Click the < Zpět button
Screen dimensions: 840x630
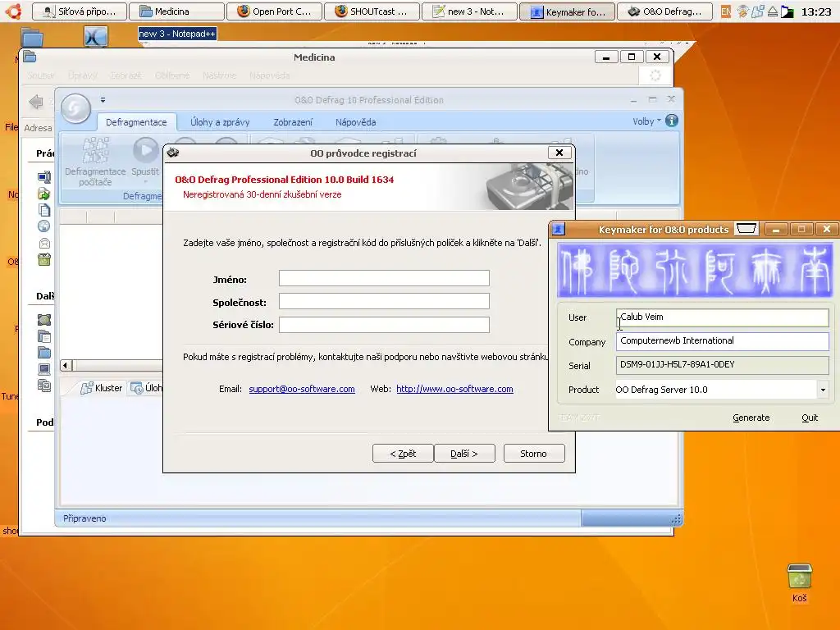tap(403, 453)
